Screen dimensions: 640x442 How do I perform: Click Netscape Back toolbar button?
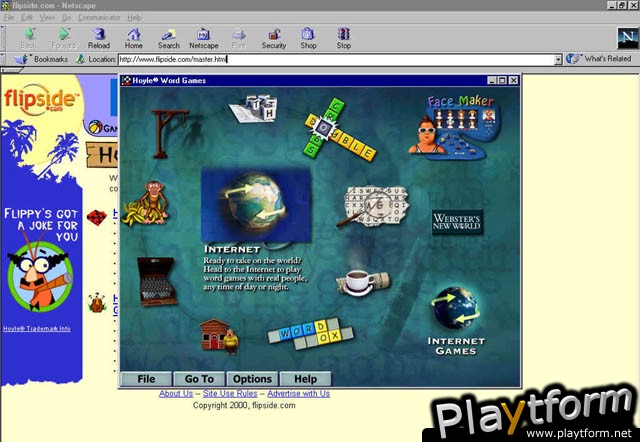coord(28,38)
